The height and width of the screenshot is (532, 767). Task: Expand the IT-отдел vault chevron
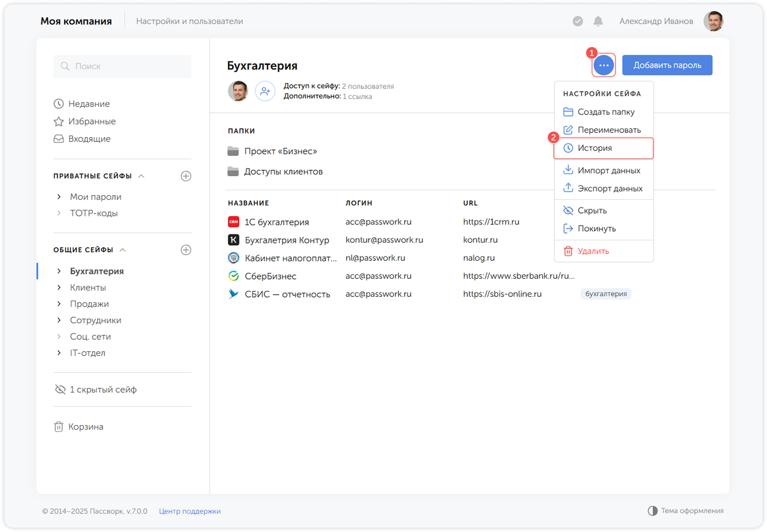point(59,353)
